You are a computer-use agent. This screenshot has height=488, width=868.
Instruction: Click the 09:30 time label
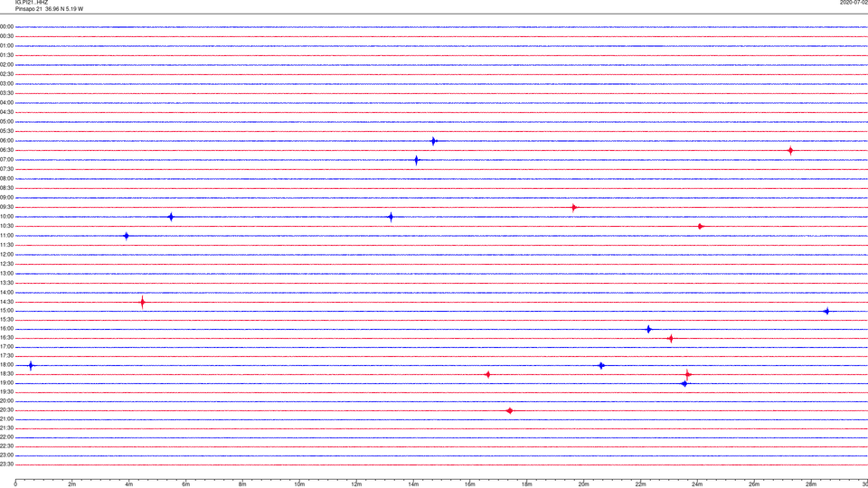tap(6, 207)
